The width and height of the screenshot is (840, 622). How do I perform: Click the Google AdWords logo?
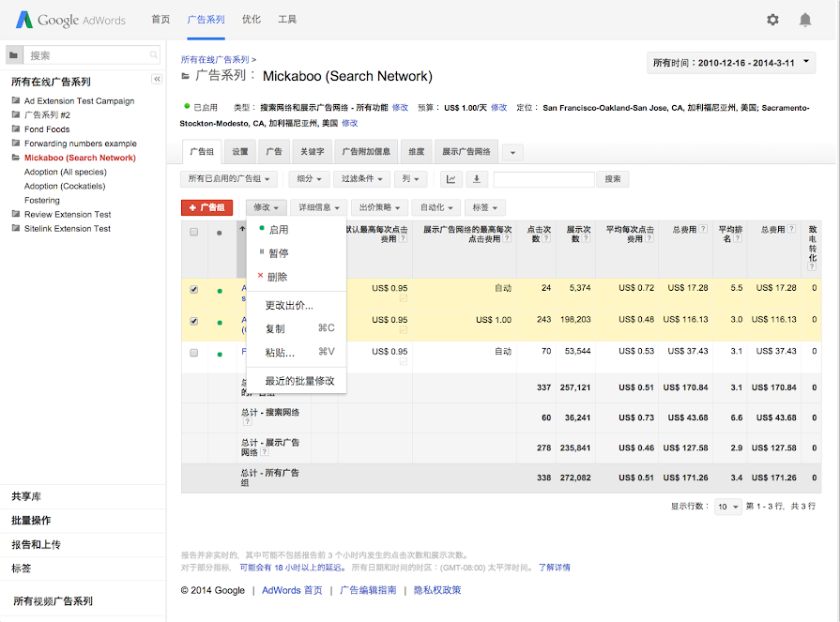(70, 20)
